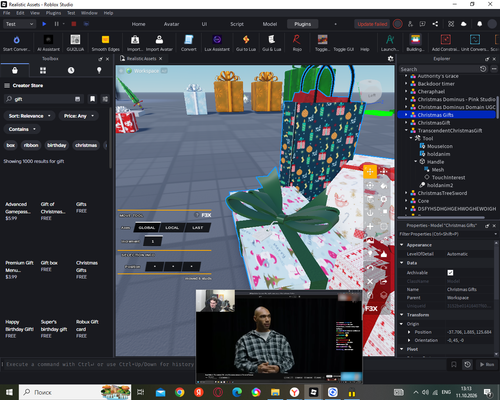500x400 pixels.
Task: Open the Contains filter dropdown
Action: 22,129
